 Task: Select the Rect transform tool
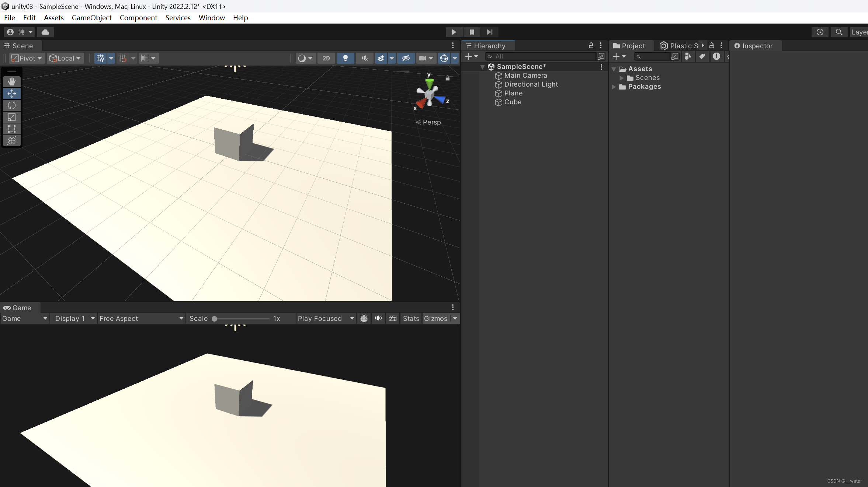coord(12,129)
